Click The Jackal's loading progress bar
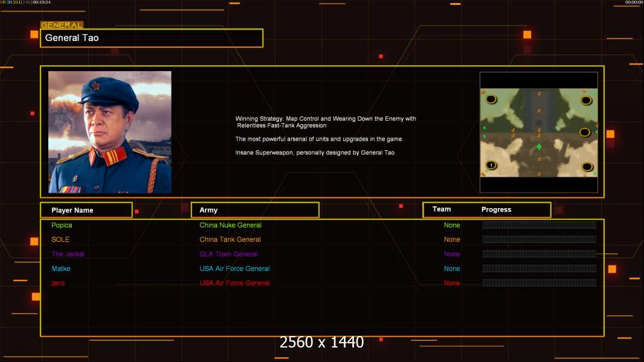The image size is (644, 362). point(539,254)
